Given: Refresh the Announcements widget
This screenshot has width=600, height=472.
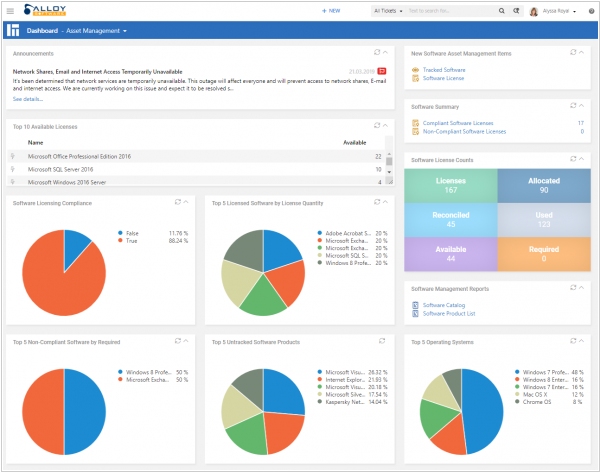Looking at the screenshot, I should 375,51.
